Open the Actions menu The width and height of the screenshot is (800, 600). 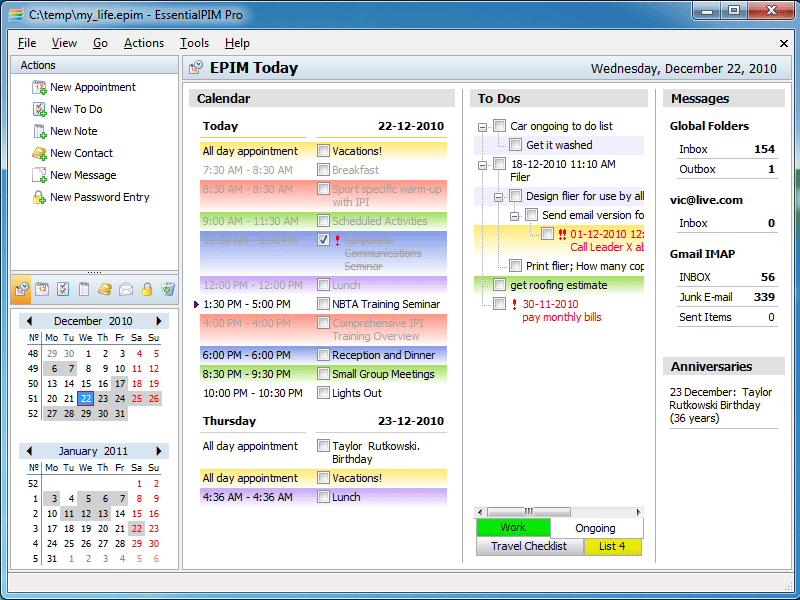pyautogui.click(x=144, y=43)
